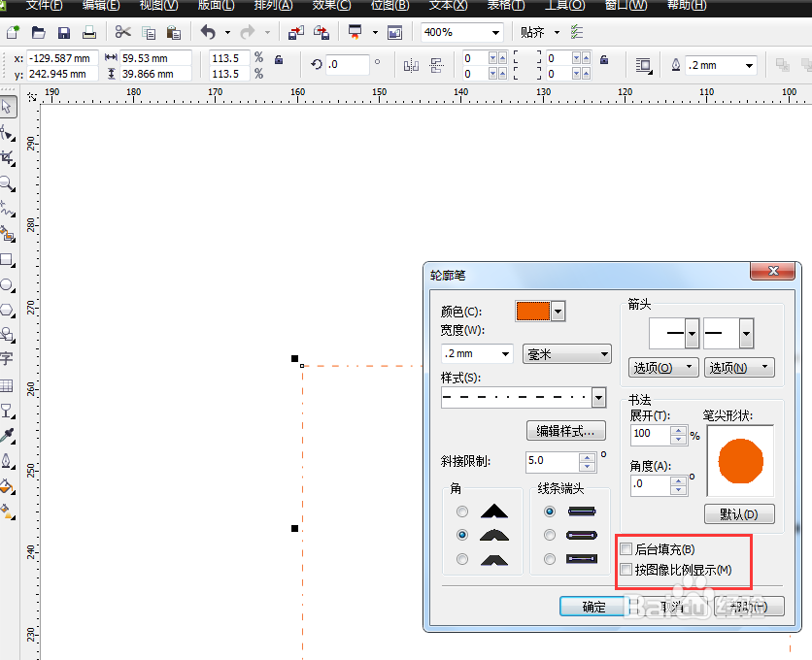Open the line 样式 dropdown

598,398
